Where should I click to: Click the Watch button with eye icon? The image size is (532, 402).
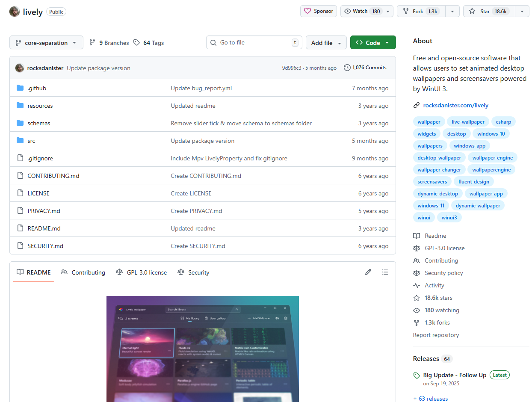tap(362, 11)
